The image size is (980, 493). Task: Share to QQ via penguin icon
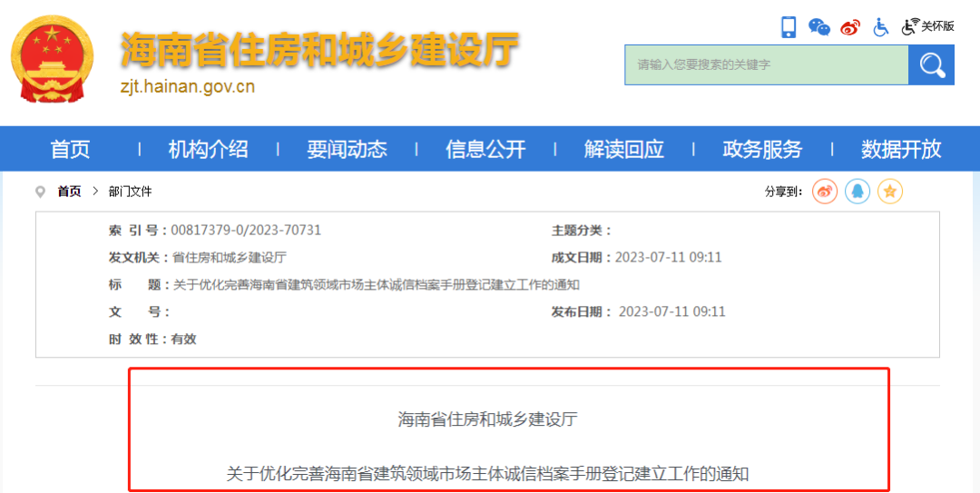click(x=857, y=192)
